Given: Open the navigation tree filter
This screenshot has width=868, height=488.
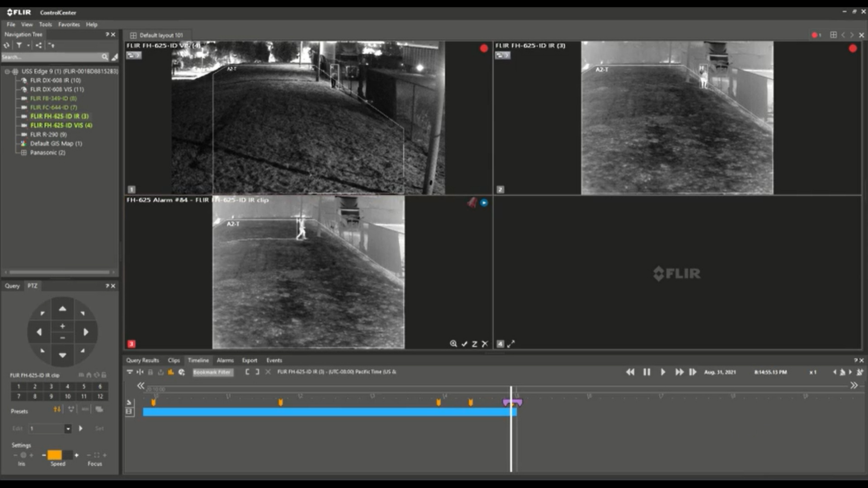Looking at the screenshot, I should (19, 45).
